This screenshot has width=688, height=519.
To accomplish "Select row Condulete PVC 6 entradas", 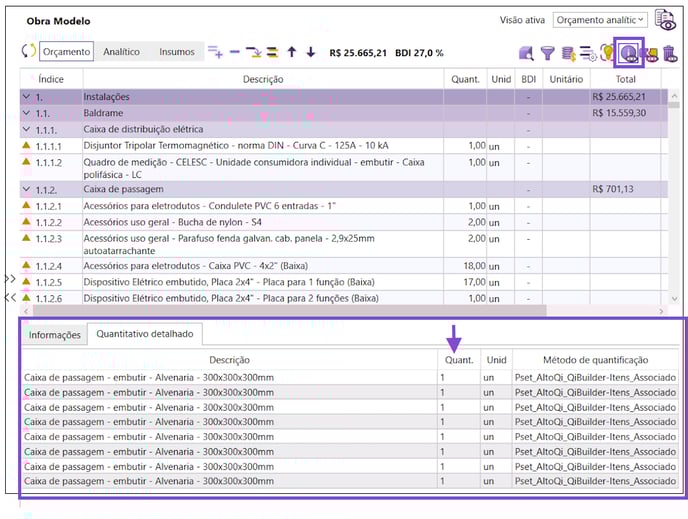I will point(344,206).
